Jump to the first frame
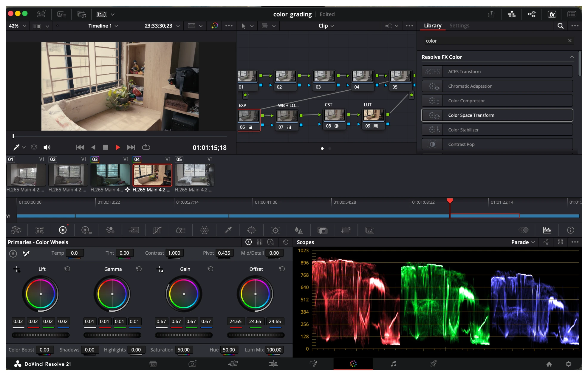Viewport: 588px width, 376px height. click(x=80, y=147)
